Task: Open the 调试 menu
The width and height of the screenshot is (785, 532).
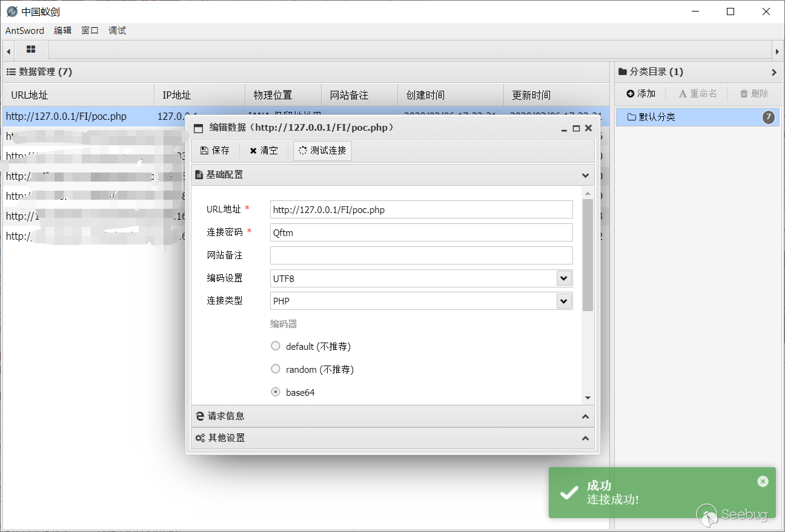Action: [117, 30]
